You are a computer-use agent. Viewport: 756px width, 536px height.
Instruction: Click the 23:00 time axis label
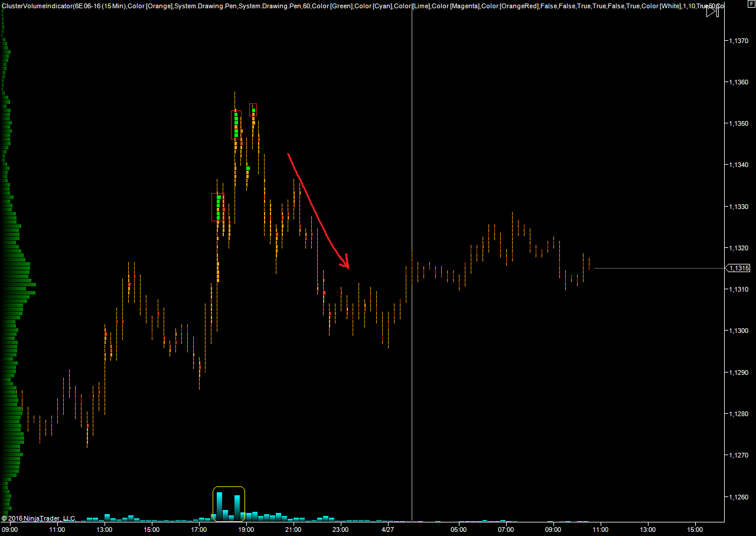[341, 530]
